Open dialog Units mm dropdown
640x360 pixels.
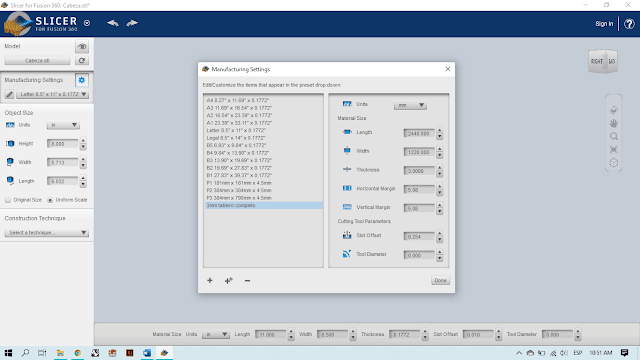(410, 105)
